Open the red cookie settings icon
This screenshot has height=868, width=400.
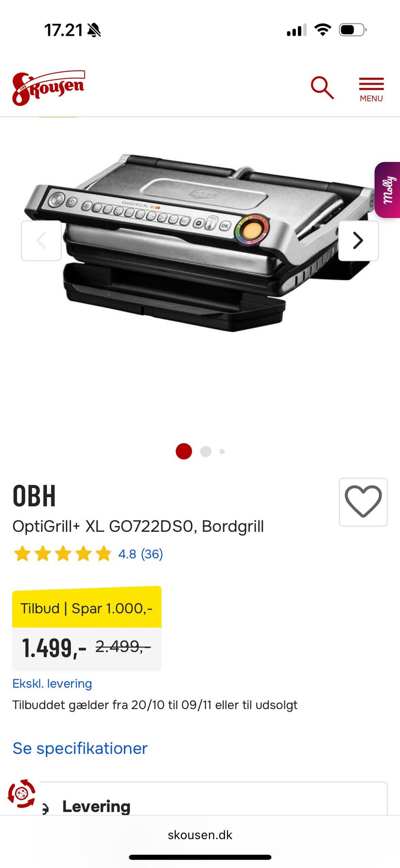[22, 793]
